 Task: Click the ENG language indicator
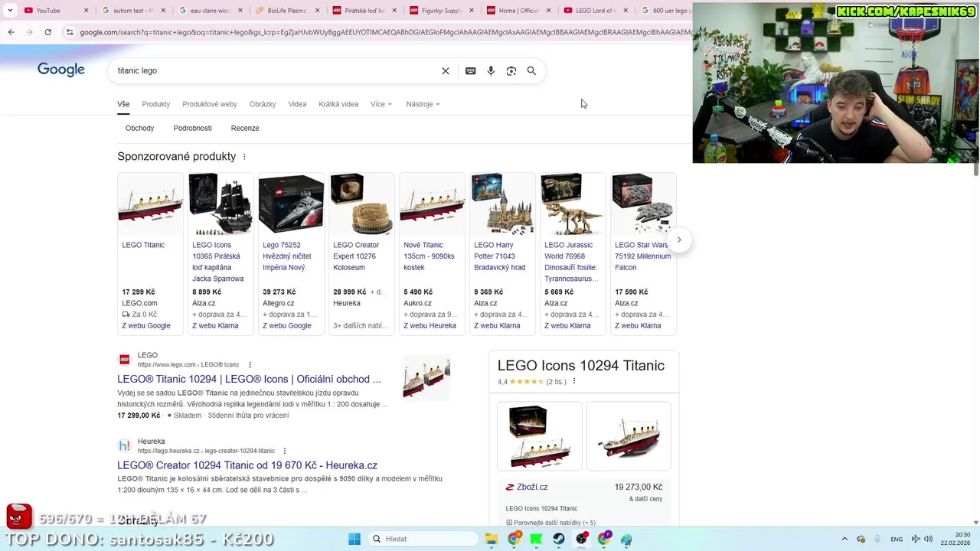pos(897,539)
